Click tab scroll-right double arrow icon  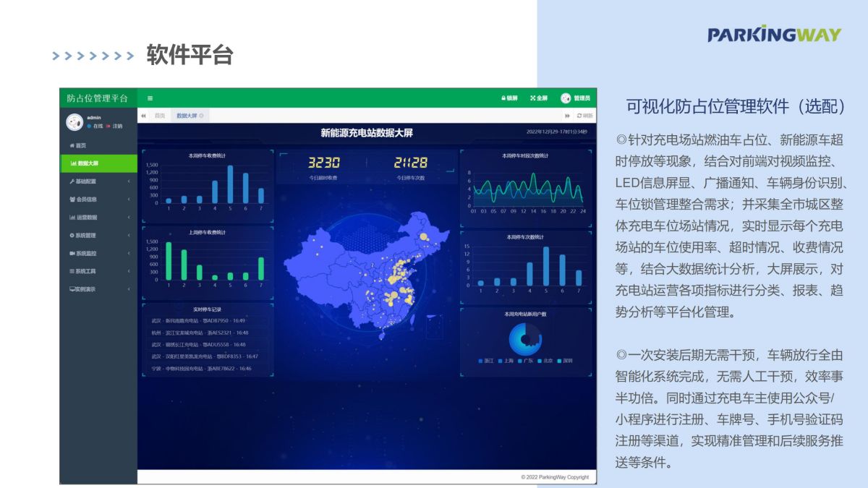coord(568,116)
